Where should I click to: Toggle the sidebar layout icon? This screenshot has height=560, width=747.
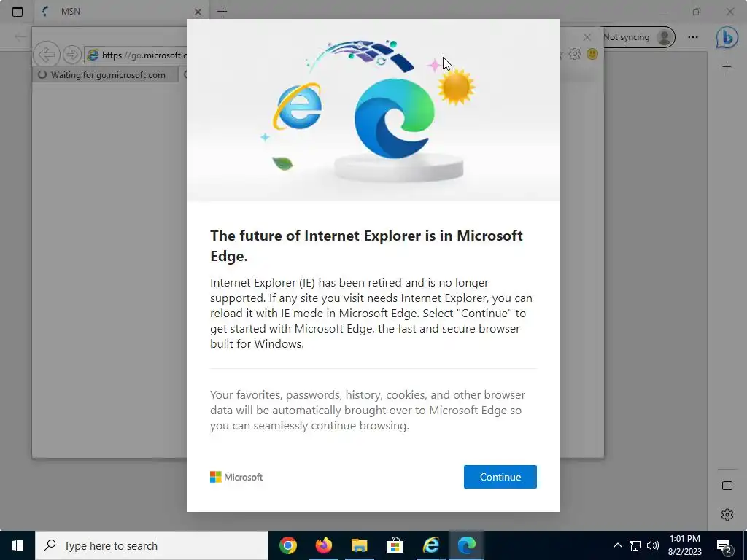[x=727, y=485]
